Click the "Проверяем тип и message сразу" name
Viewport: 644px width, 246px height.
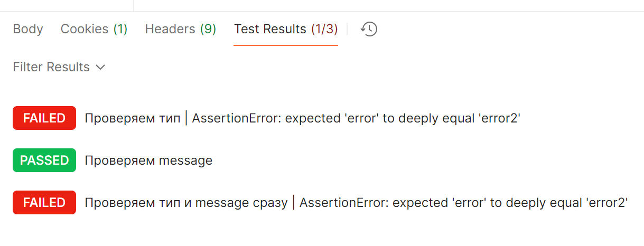[x=186, y=203]
